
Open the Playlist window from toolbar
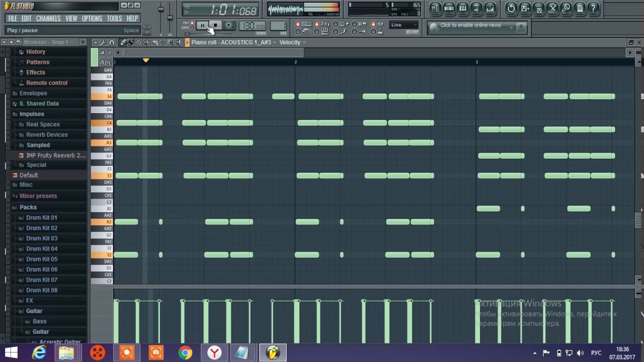[x=435, y=9]
